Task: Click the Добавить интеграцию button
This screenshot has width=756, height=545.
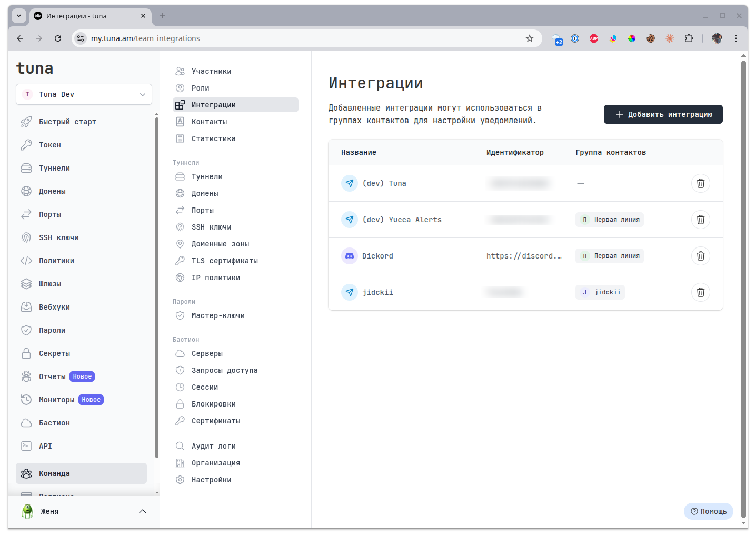Action: pyautogui.click(x=663, y=114)
